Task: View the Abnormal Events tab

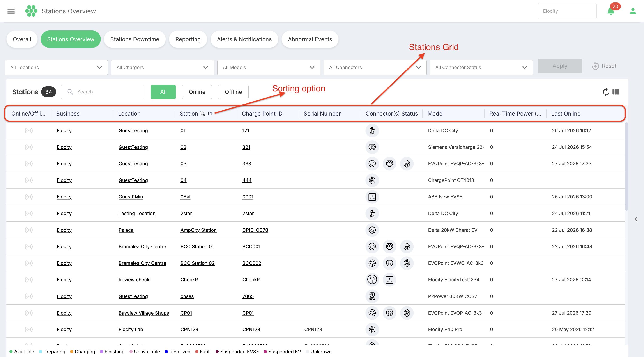Action: 310,39
